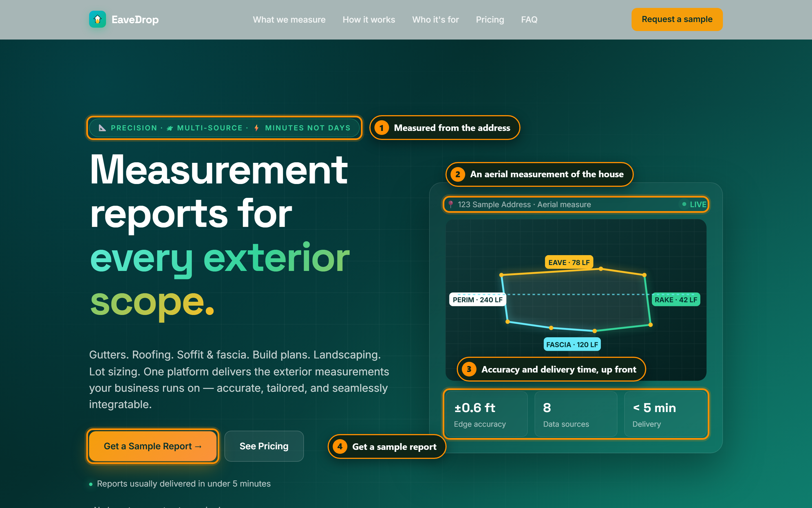Image resolution: width=812 pixels, height=508 pixels.
Task: Open the FAQ nav link
Action: click(x=529, y=19)
